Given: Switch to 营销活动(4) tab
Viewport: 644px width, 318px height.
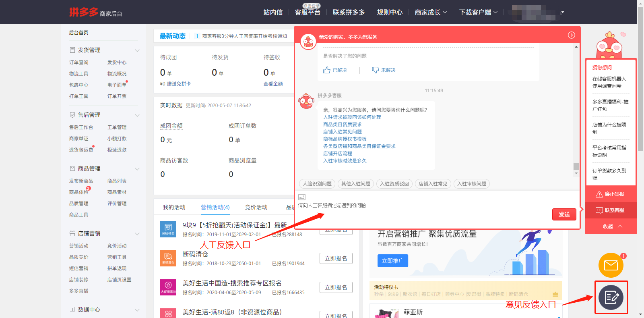Looking at the screenshot, I should click(215, 207).
